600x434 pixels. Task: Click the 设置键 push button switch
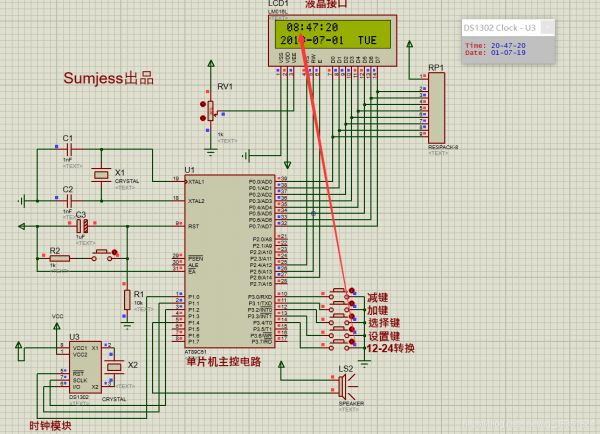[339, 332]
